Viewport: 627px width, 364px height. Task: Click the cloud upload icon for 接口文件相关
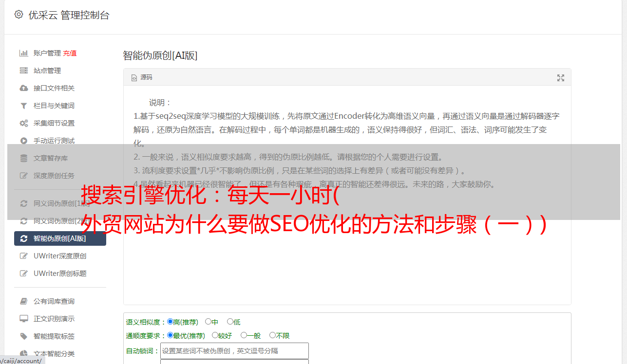[x=23, y=88]
